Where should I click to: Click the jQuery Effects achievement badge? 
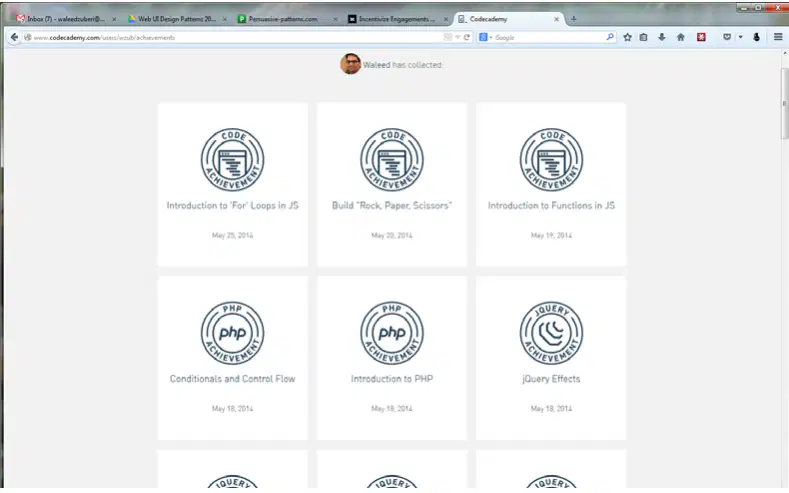[x=551, y=333]
